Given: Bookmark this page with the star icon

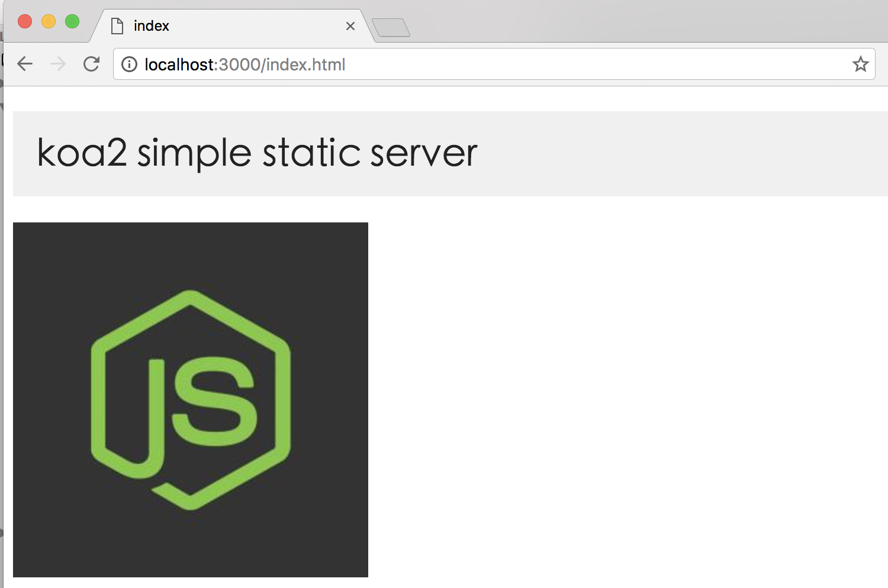Looking at the screenshot, I should coord(860,64).
